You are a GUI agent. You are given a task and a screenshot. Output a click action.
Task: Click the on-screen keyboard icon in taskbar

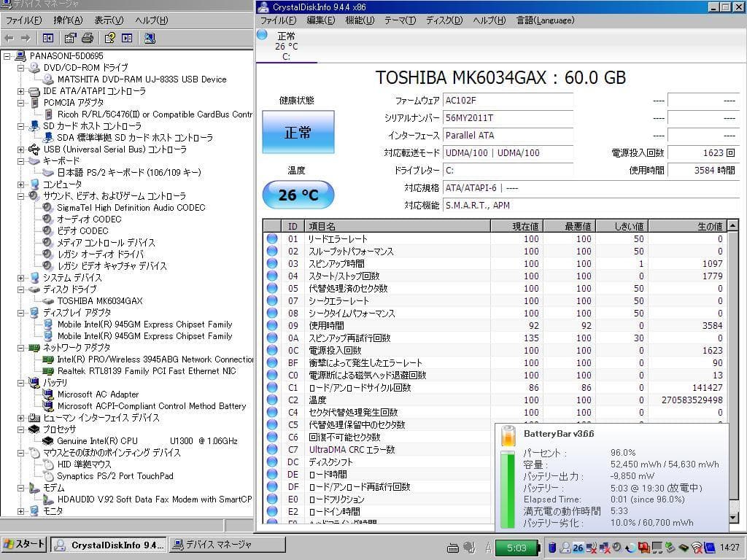pyautogui.click(x=453, y=548)
